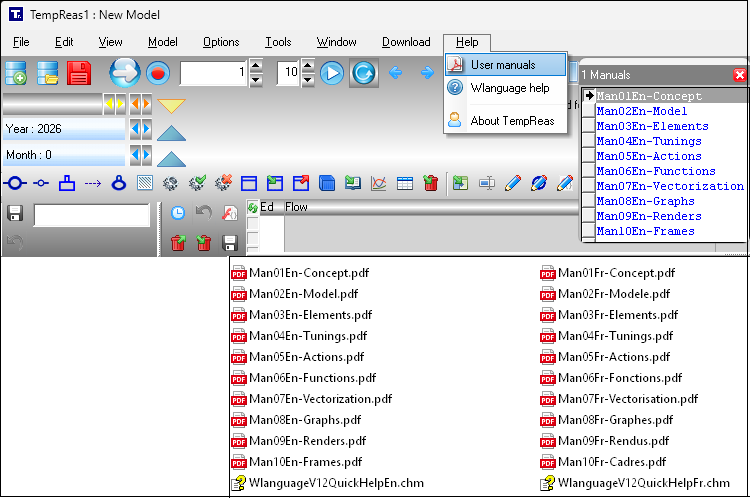
Task: Click the hatched square icon
Action: click(x=145, y=183)
